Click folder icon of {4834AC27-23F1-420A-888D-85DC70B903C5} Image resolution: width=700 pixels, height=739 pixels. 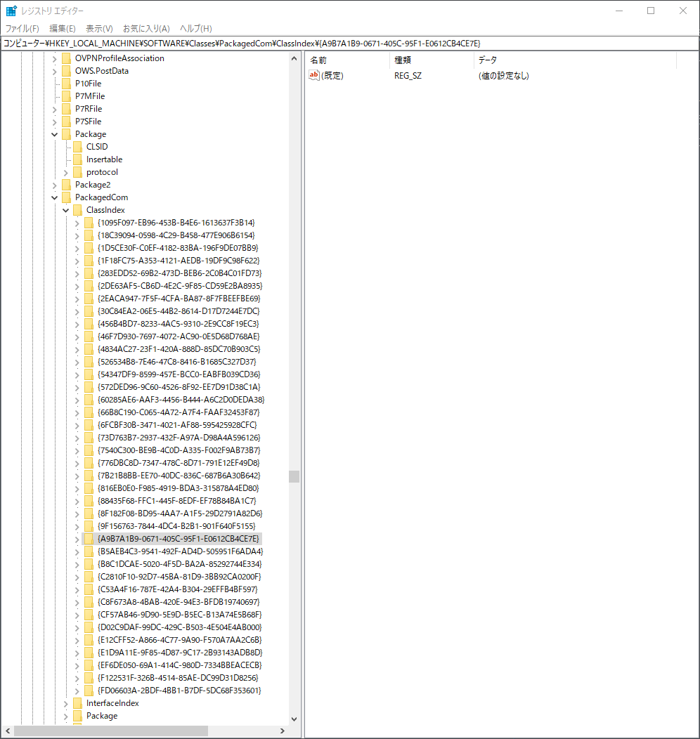tap(89, 349)
